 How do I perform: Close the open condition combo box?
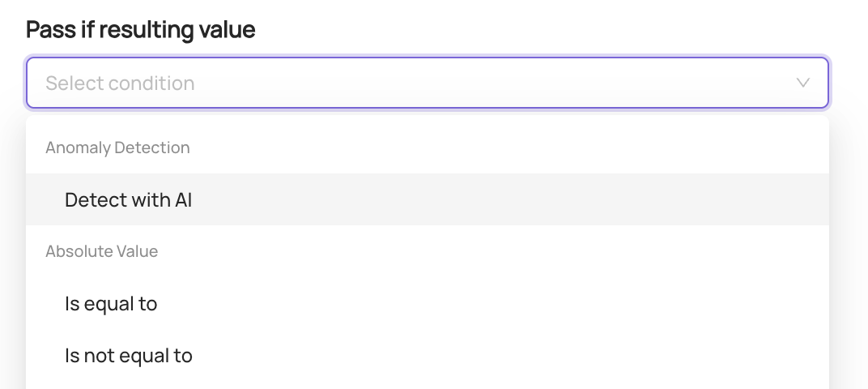point(802,83)
